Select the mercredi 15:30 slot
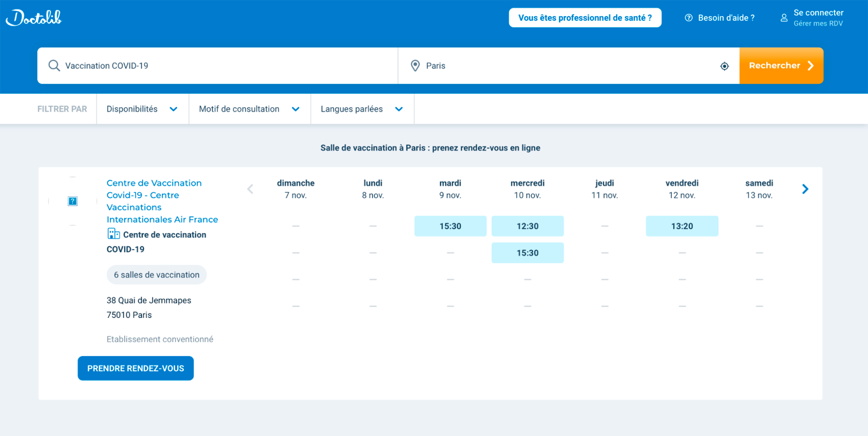The height and width of the screenshot is (436, 868). (x=527, y=253)
